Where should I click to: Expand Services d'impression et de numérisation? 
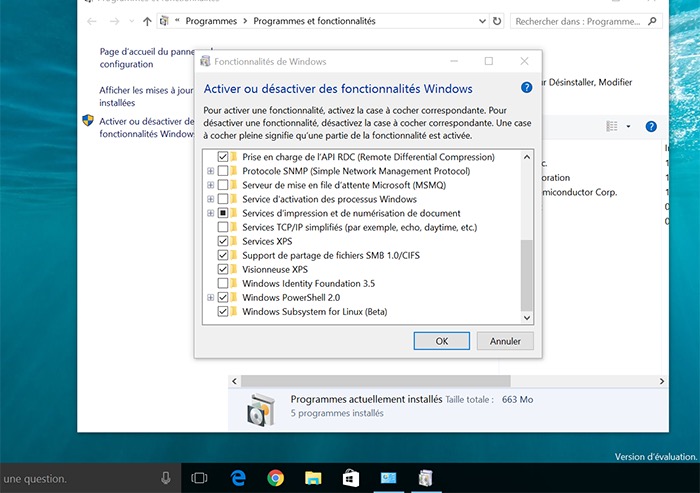[x=210, y=213]
